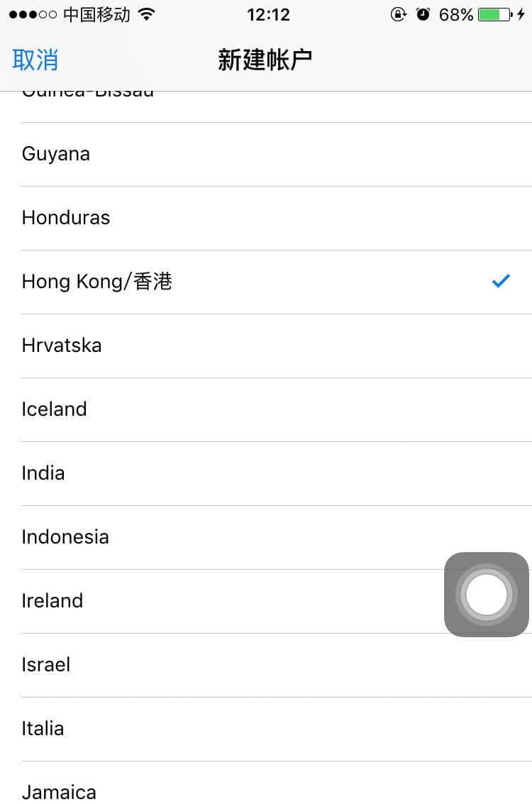The image size is (532, 804).
Task: Tap the 12:12 clock in status bar
Action: (267, 14)
